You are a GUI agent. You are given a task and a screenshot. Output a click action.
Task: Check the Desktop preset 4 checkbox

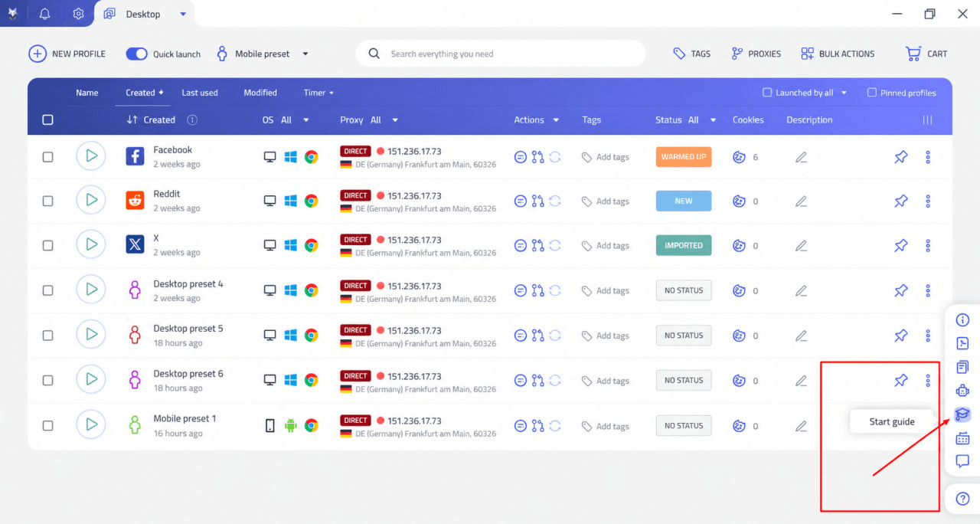click(47, 291)
